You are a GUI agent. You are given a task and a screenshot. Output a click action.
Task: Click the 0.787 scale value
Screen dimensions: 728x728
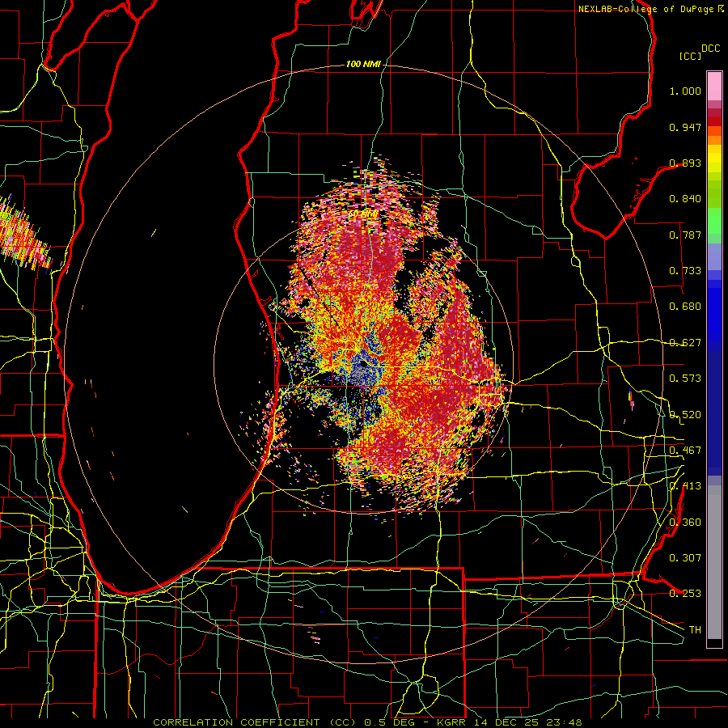(685, 235)
